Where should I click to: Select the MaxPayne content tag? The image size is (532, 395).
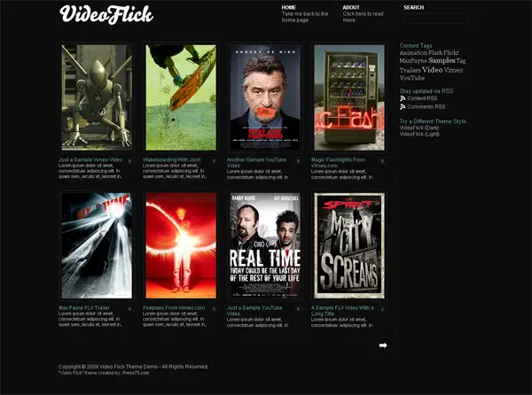point(413,61)
